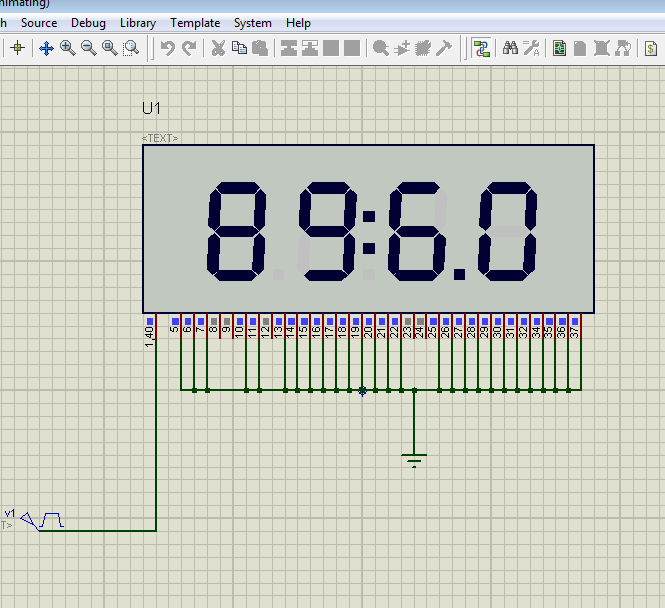Open the System menu
This screenshot has width=665, height=608.
click(253, 23)
